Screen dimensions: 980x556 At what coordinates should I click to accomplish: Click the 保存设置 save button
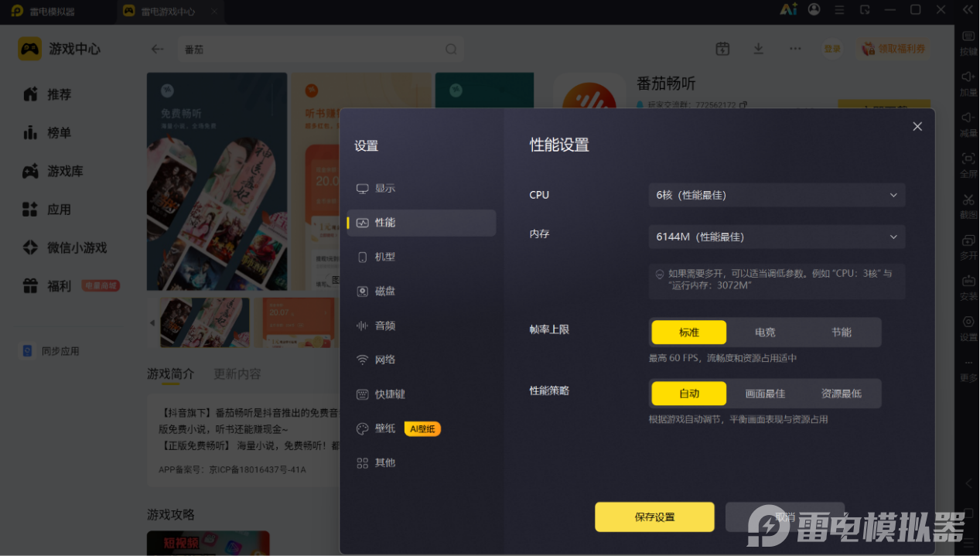654,517
